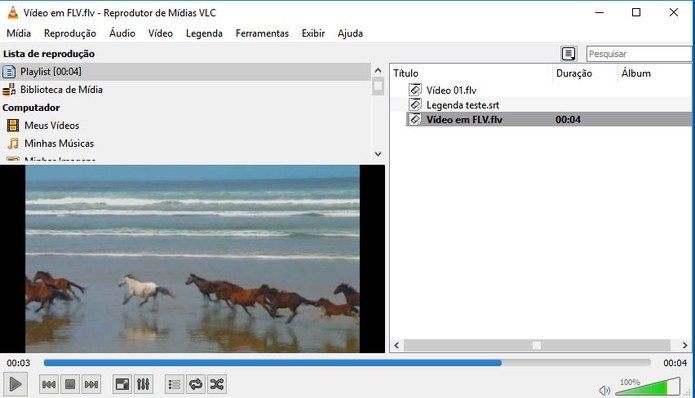The image size is (695, 398).
Task: Click the Pesquisar search field
Action: [x=639, y=54]
